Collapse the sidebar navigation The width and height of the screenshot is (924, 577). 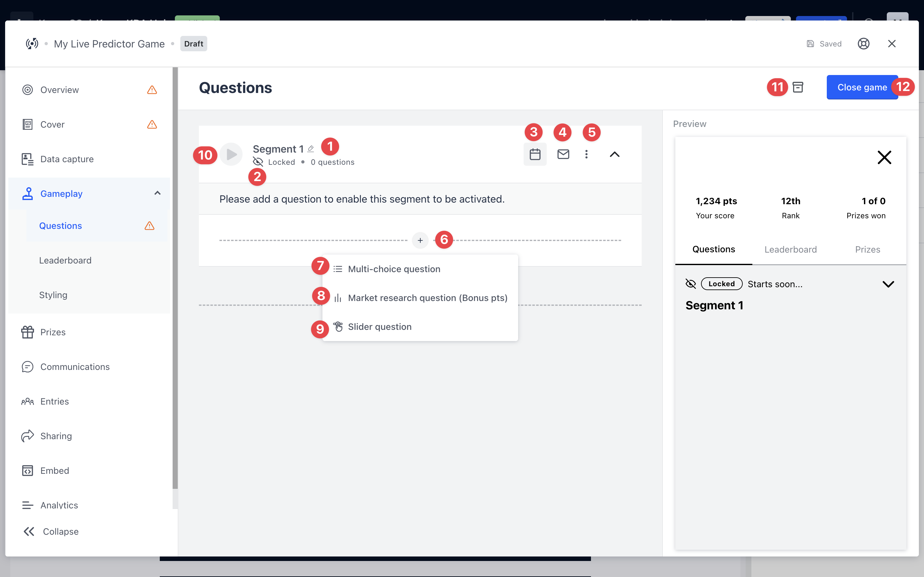click(x=50, y=531)
